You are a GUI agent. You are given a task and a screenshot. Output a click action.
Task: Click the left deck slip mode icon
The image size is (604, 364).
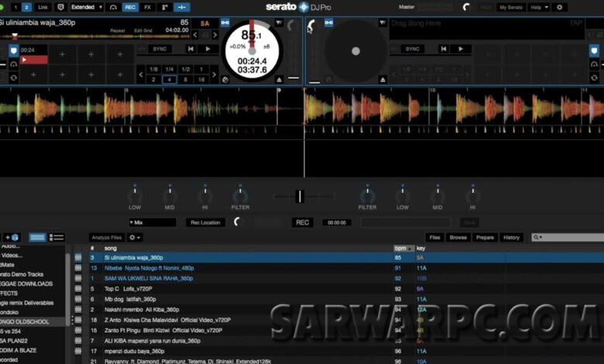point(225,80)
